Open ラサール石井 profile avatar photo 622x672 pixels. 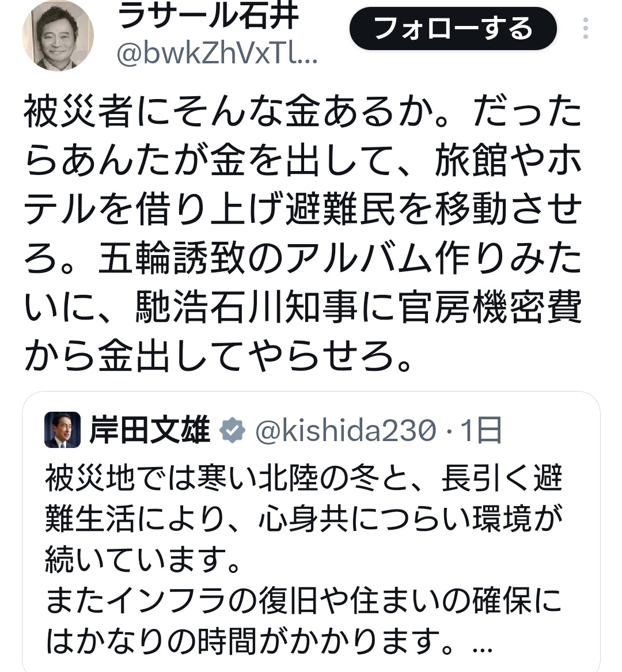coord(58,35)
